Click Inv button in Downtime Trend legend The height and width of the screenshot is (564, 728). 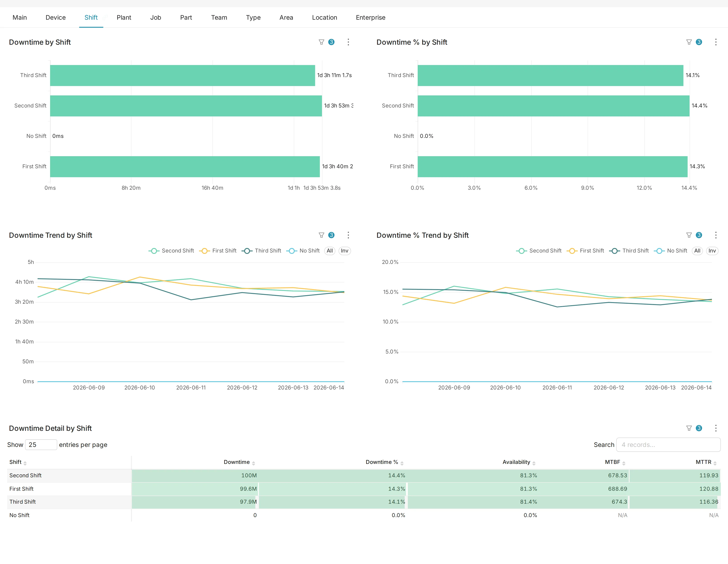pyautogui.click(x=345, y=251)
